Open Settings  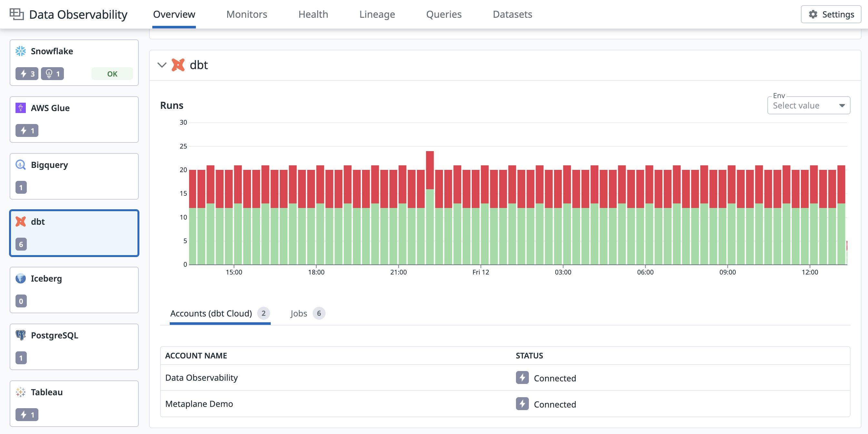click(831, 14)
